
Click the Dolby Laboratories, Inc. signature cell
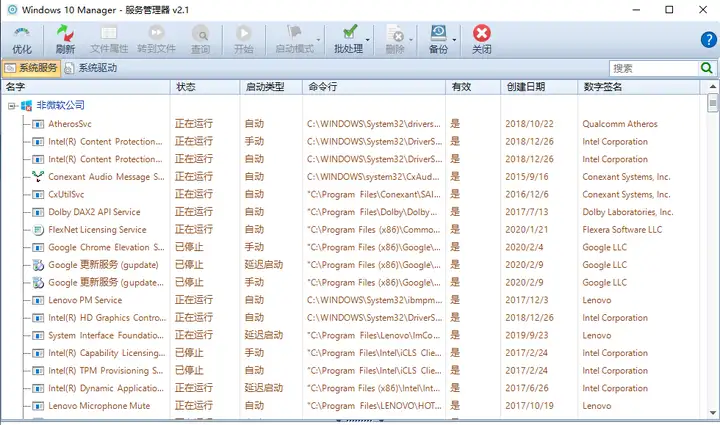tap(628, 212)
